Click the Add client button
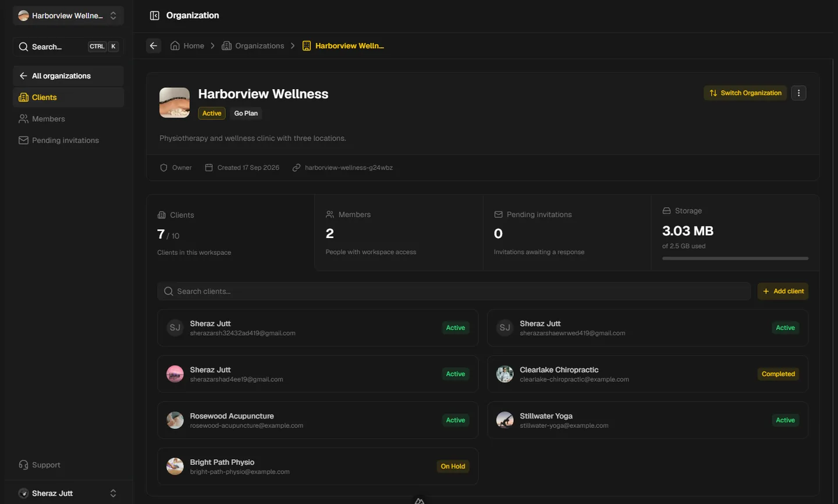This screenshot has height=504, width=838. [x=783, y=292]
